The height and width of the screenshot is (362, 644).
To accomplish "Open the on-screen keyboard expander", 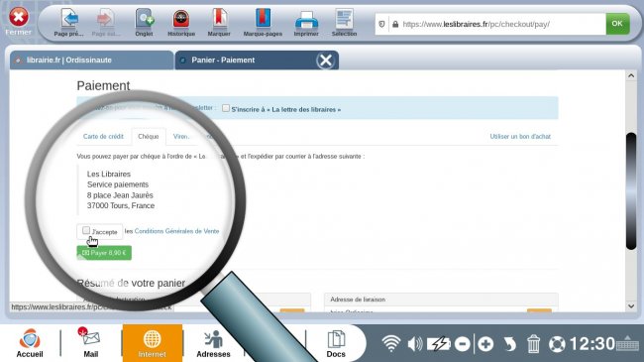I will [627, 343].
